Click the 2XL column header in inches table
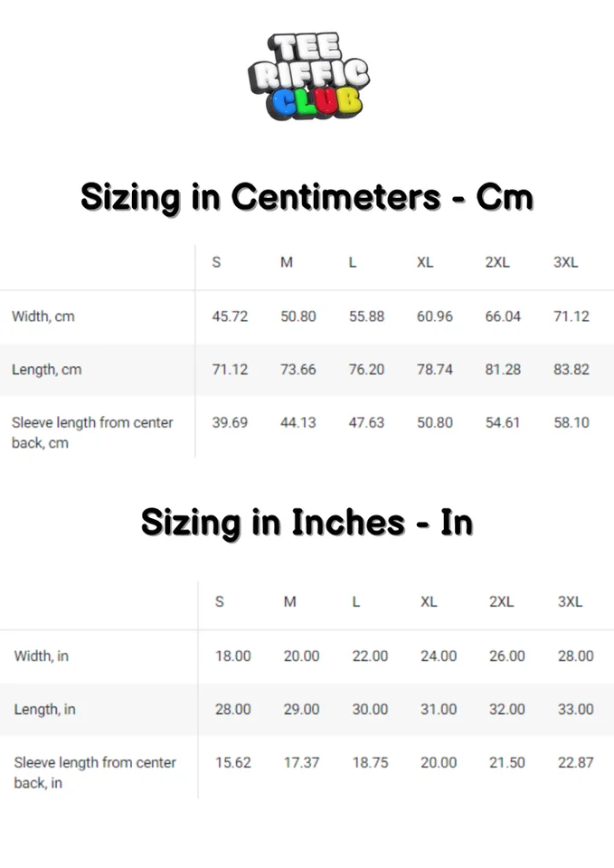 pos(501,602)
